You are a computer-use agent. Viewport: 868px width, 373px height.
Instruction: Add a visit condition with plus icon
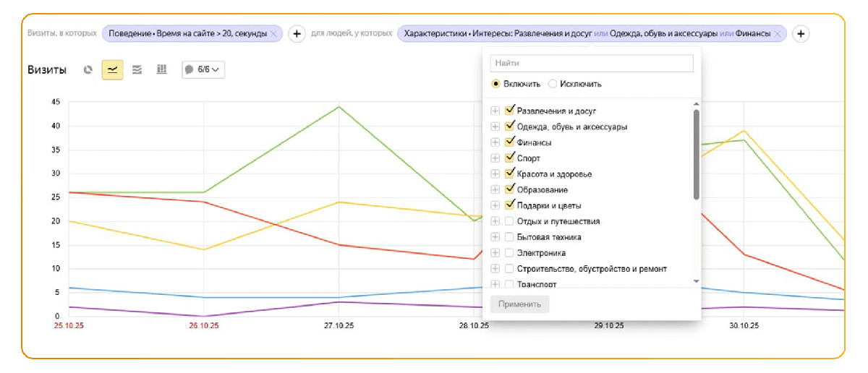click(297, 34)
